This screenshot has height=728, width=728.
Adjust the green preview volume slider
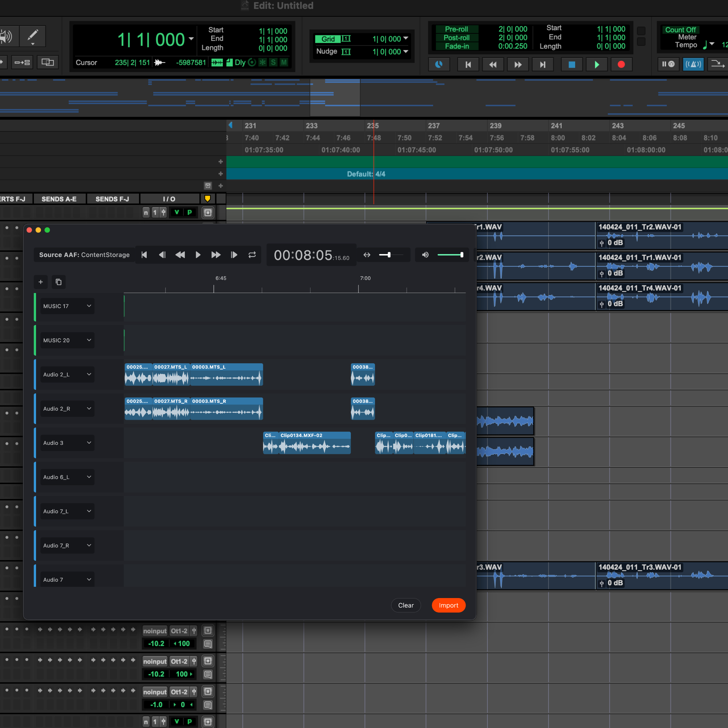tap(450, 255)
